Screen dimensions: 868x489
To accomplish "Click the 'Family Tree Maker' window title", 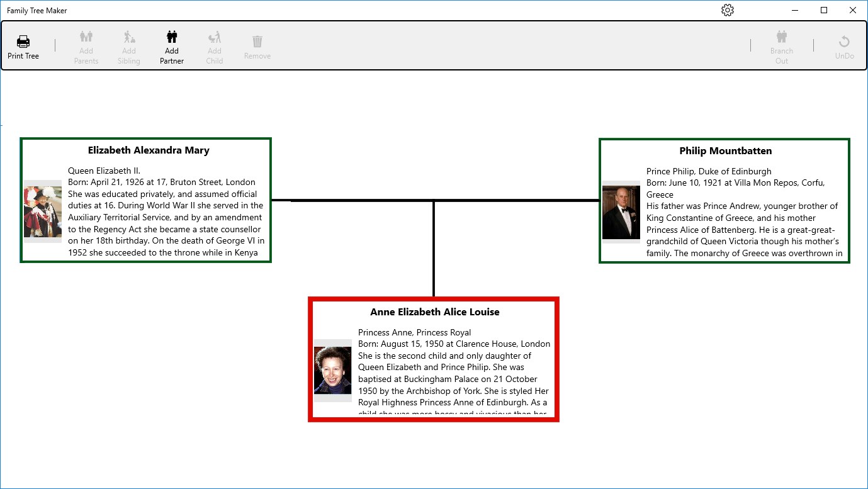I will point(37,11).
